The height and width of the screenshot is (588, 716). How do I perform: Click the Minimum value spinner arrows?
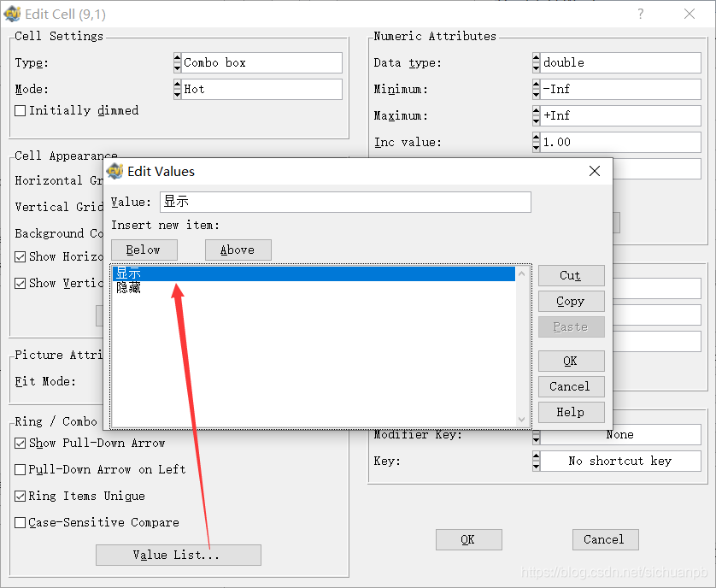[x=536, y=89]
